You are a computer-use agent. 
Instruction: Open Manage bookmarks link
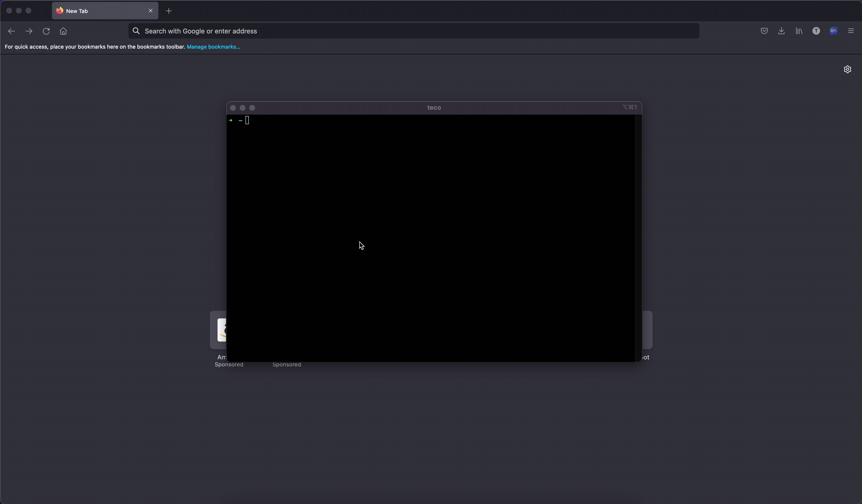tap(213, 47)
